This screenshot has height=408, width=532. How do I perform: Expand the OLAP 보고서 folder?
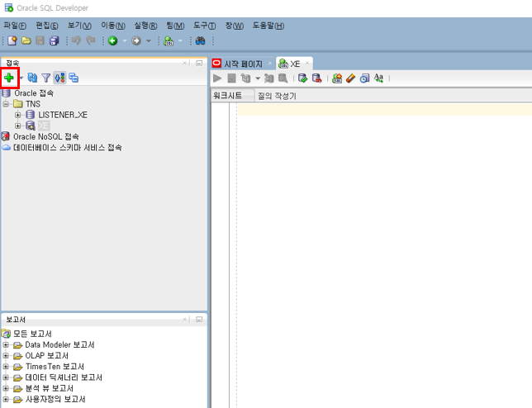coord(6,356)
